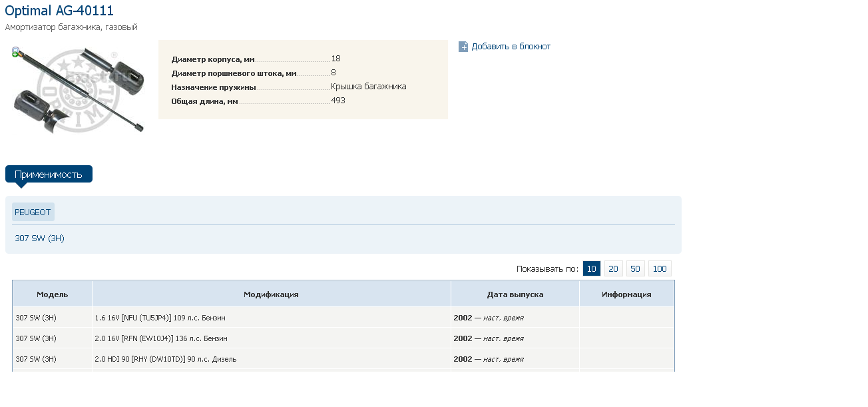The height and width of the screenshot is (407, 868).
Task: Click the Модификация column header
Action: tap(271, 294)
